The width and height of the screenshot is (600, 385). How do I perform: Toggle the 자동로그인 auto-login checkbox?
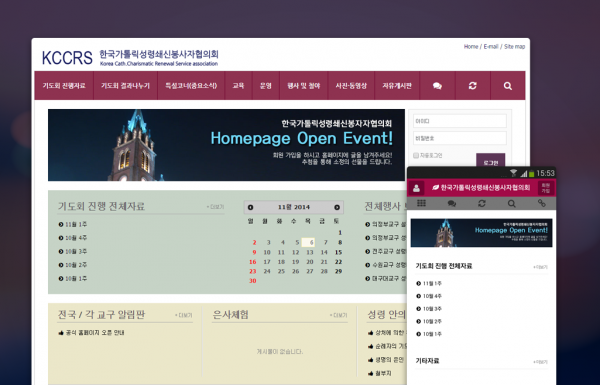coord(416,155)
